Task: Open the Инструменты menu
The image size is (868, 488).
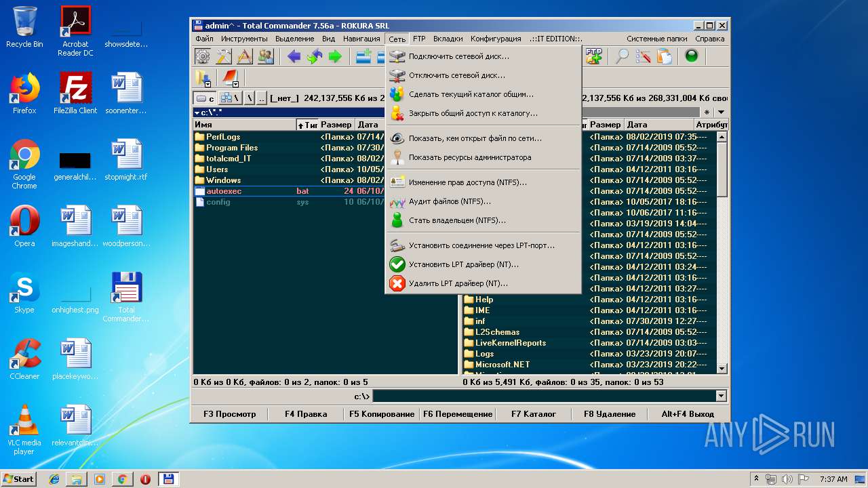Action: tap(244, 39)
